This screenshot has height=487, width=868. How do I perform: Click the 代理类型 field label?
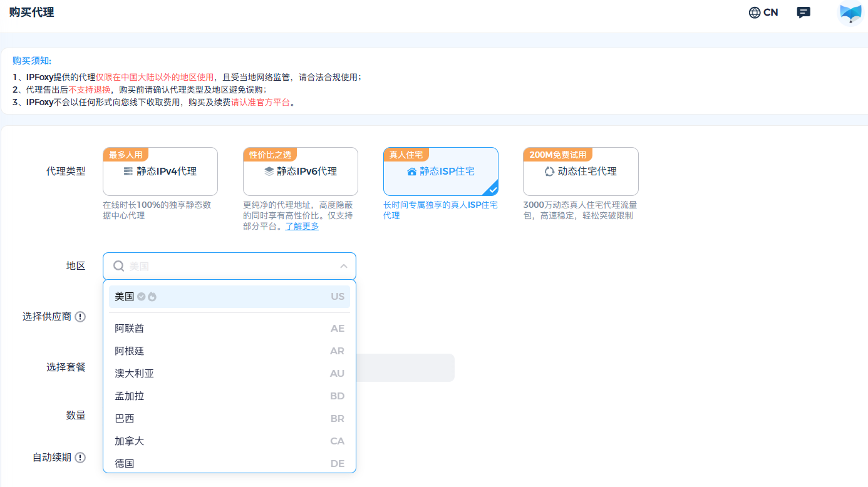[66, 172]
